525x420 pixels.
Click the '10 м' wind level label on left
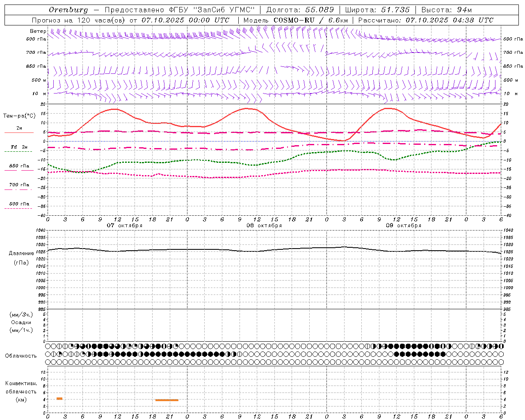[x=39, y=94]
